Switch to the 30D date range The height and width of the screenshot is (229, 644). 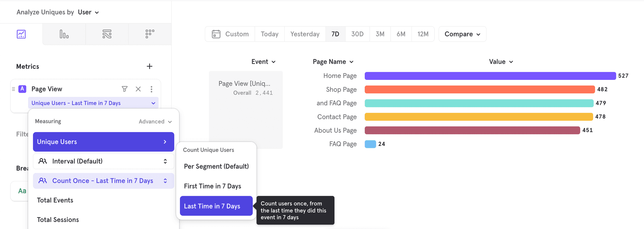[x=357, y=34]
